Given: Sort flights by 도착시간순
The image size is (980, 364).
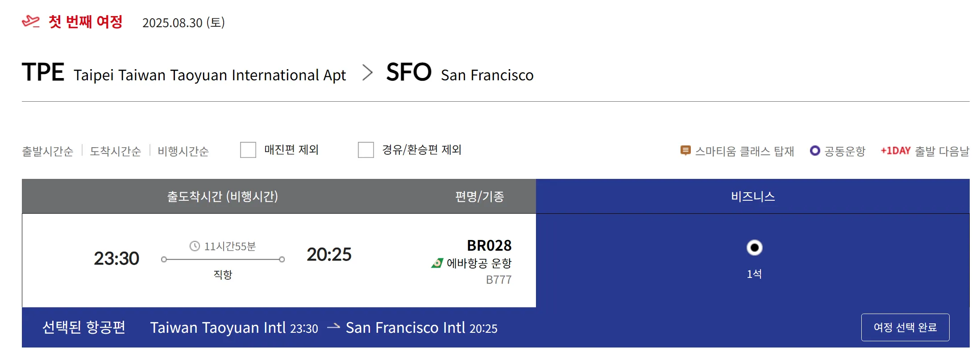Looking at the screenshot, I should [116, 151].
